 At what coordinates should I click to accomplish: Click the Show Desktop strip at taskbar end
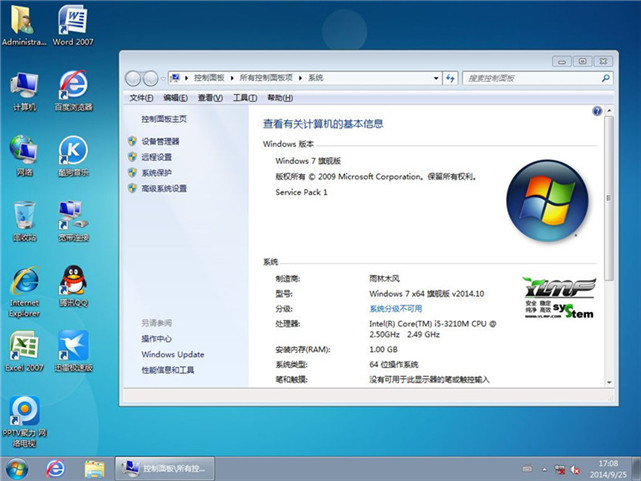(636, 469)
